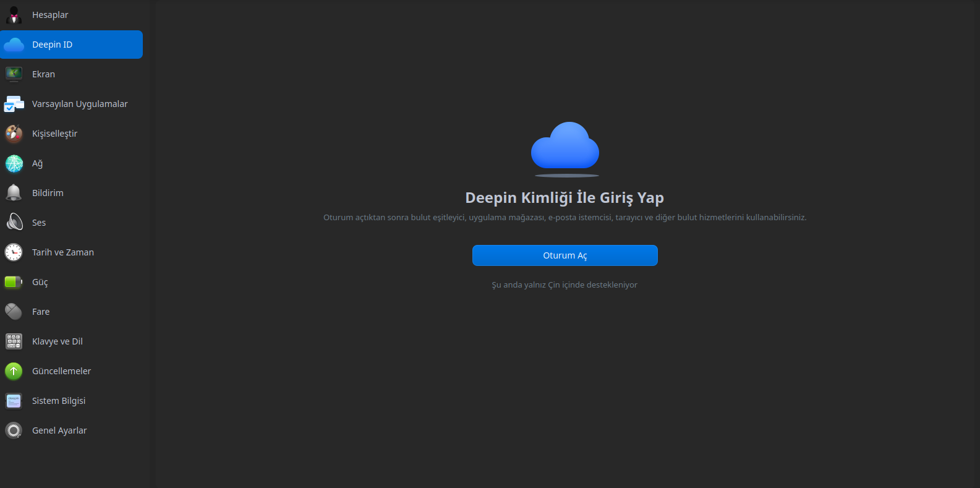Open Fare mouse settings

pyautogui.click(x=72, y=312)
